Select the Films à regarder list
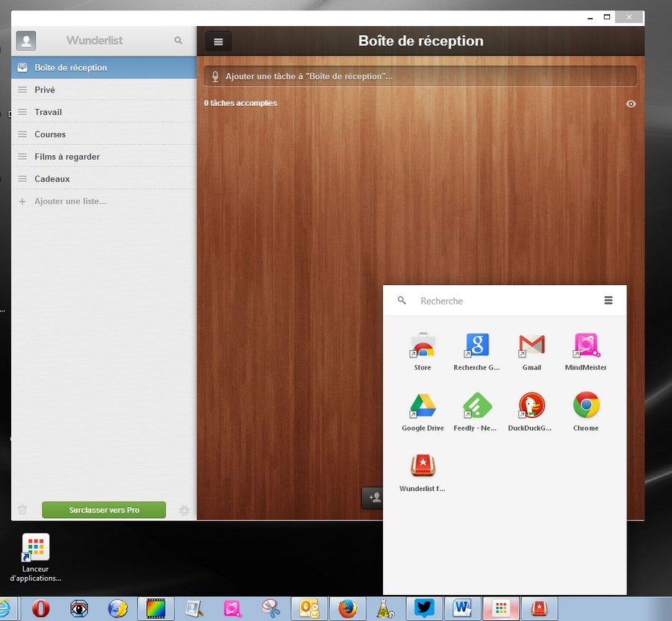Screen dimensions: 672x621 click(x=66, y=157)
